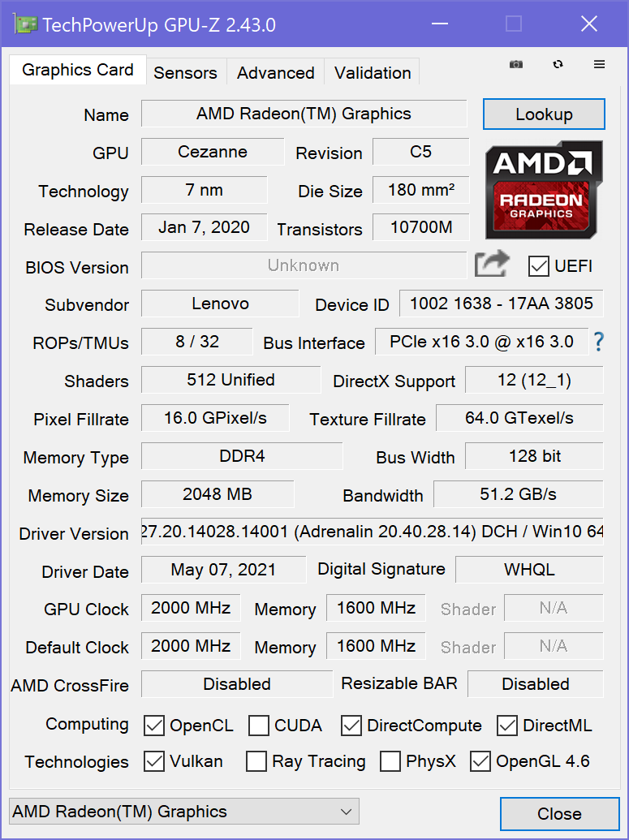Toggle the OpenCL checkbox
This screenshot has height=840, width=629.
point(154,725)
